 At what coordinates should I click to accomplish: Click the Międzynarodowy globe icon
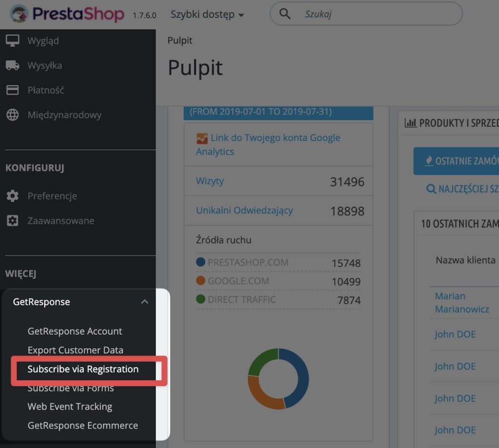click(x=12, y=115)
